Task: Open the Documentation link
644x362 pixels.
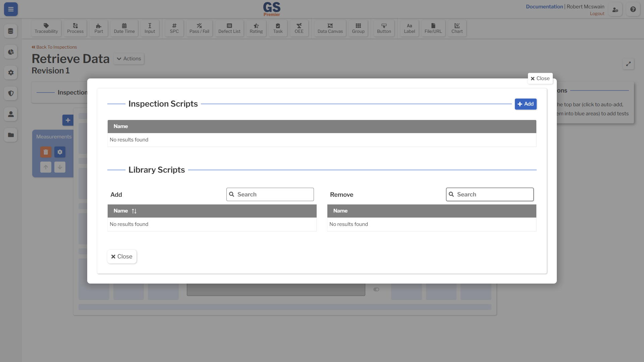Action: pos(544,7)
